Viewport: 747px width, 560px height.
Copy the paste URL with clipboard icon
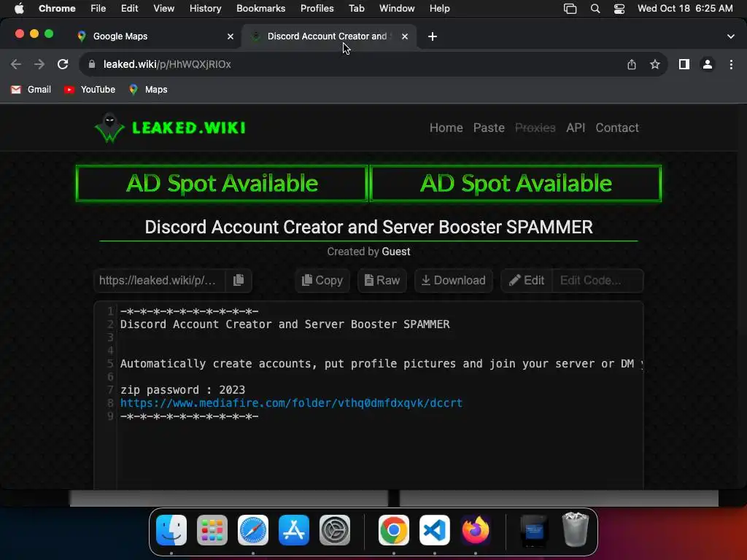coord(239,281)
